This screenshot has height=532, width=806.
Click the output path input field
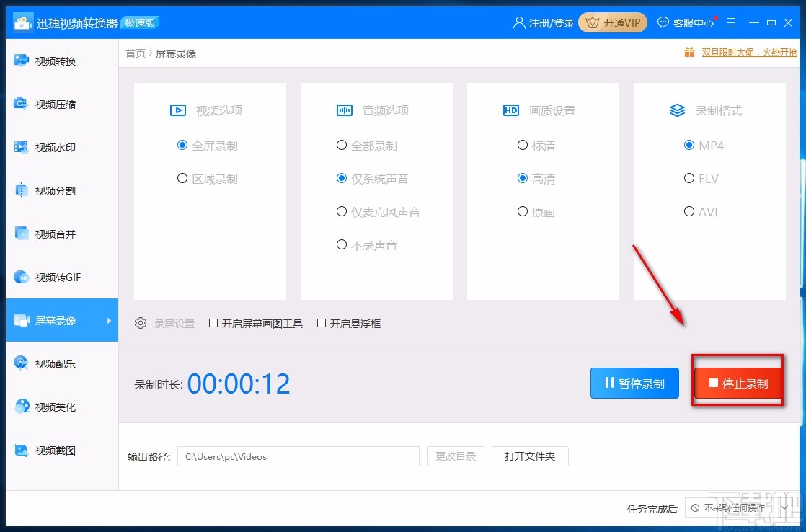coord(298,456)
